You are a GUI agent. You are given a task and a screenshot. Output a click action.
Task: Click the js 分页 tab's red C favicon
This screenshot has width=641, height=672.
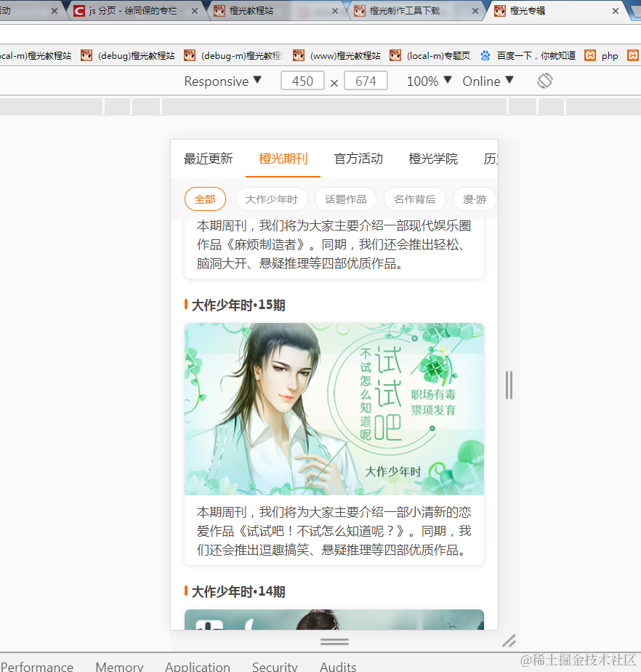click(x=78, y=11)
